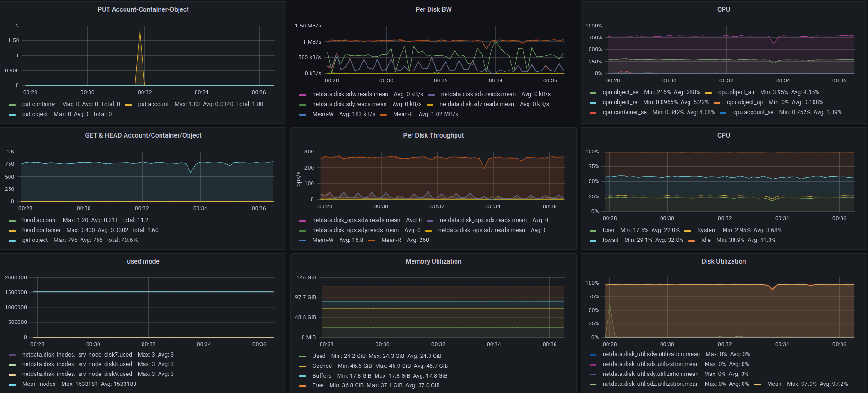Toggle the put container series in legend
Viewport: 868px width, 393px height.
click(39, 104)
